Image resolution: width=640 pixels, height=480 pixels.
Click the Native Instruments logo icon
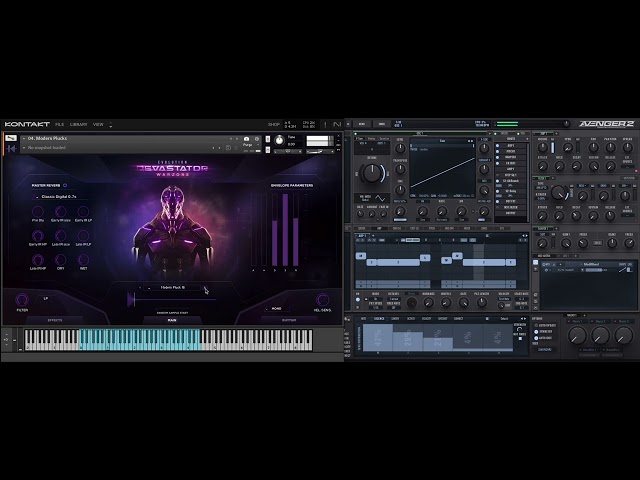tap(337, 124)
